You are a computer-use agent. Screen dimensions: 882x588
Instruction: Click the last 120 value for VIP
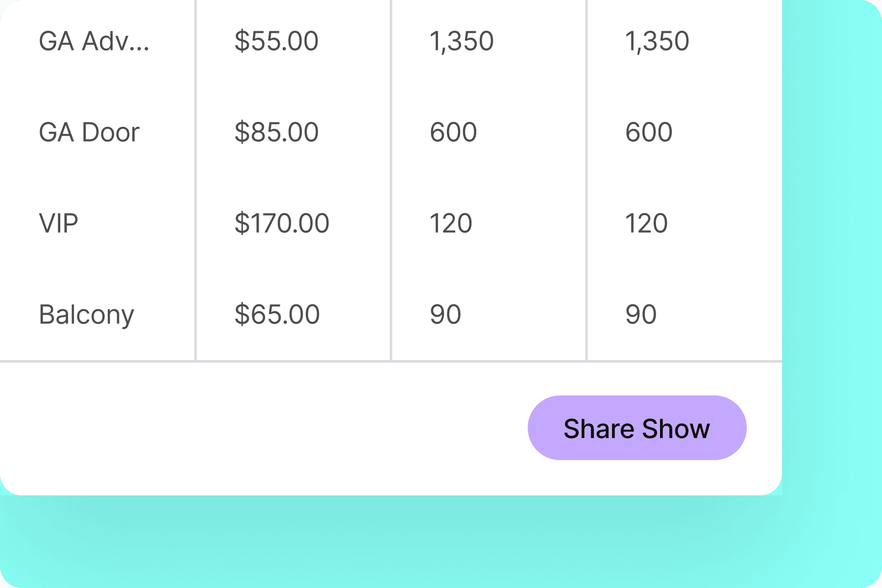[646, 223]
